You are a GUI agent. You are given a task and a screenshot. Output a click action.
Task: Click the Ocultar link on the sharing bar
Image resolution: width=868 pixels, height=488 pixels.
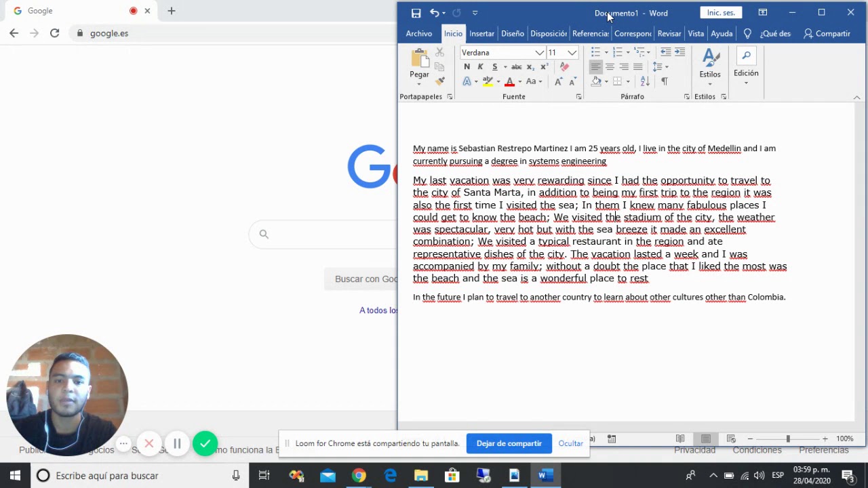[571, 443]
